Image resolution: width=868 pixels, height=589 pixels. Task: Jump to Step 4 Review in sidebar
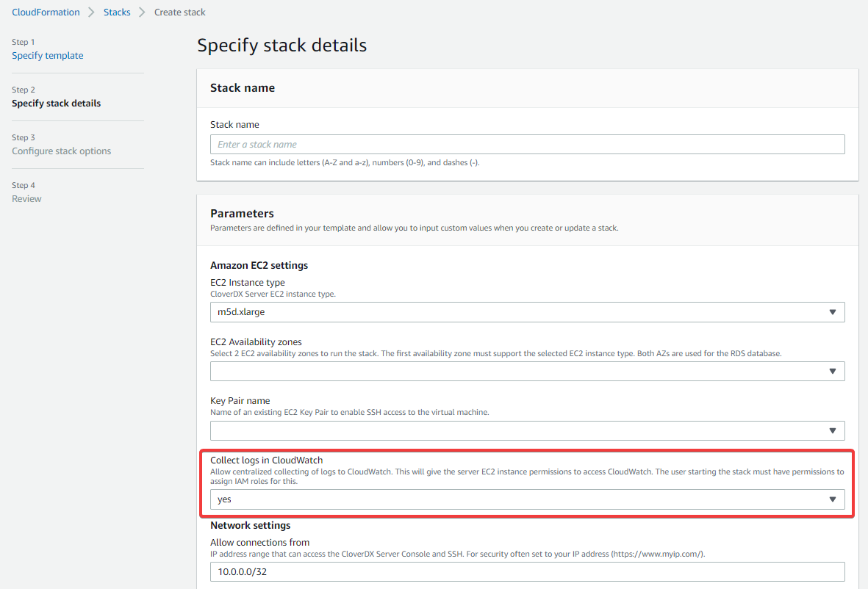(26, 198)
